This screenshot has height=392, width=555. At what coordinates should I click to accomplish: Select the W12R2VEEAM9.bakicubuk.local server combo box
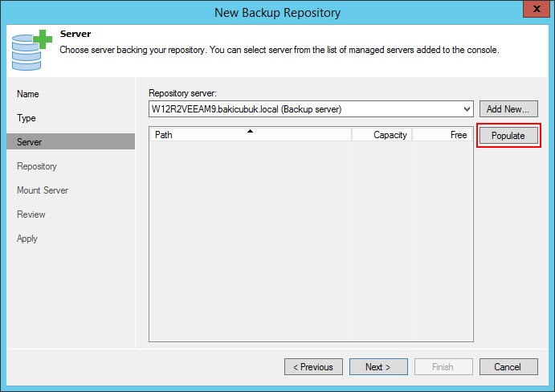(x=311, y=109)
